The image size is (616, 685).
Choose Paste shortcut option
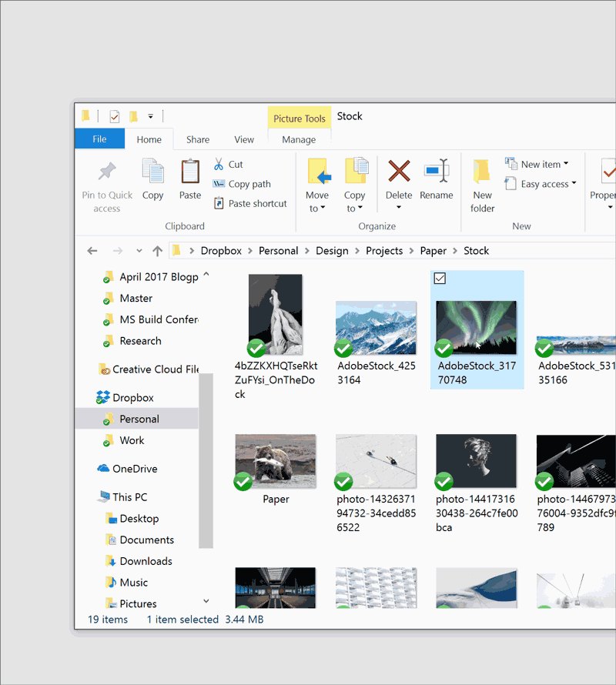pos(250,203)
